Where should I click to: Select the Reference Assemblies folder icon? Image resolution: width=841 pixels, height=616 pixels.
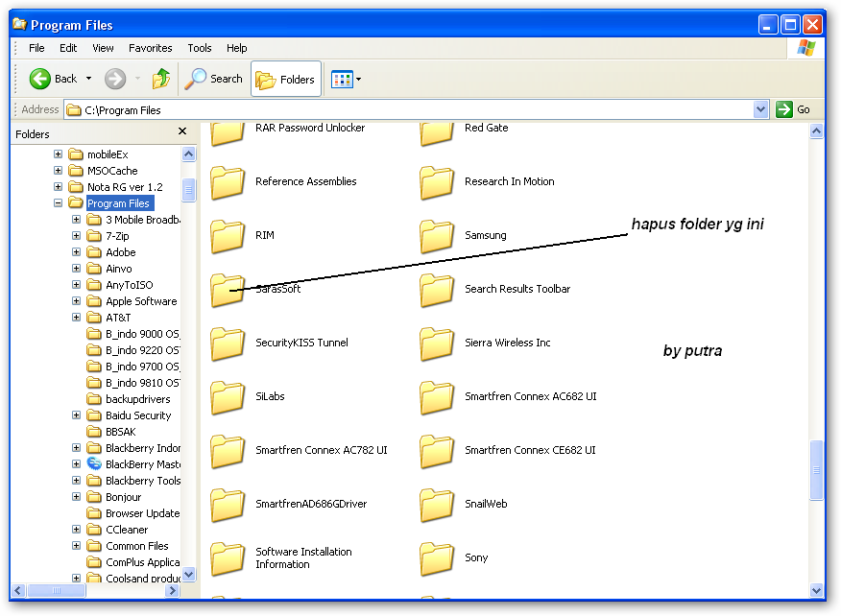click(228, 182)
